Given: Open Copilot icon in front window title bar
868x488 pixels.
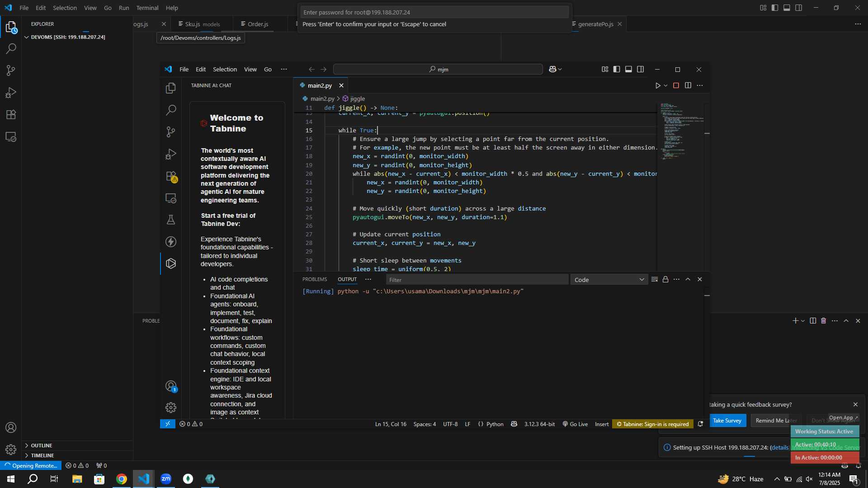Looking at the screenshot, I should [x=552, y=69].
